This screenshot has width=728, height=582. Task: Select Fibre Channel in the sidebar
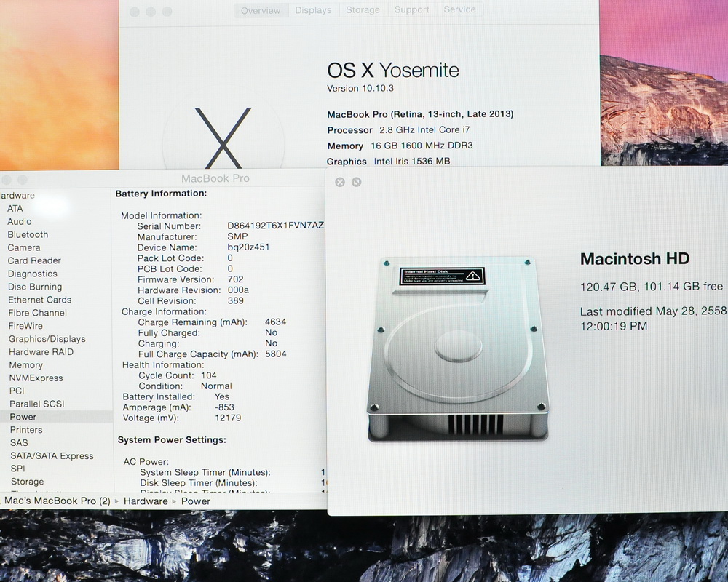38,312
